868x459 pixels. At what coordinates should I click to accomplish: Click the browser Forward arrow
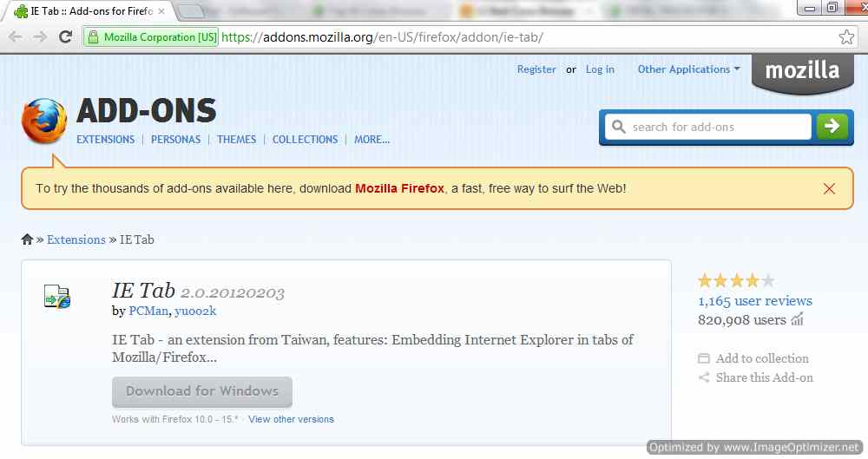coord(40,37)
